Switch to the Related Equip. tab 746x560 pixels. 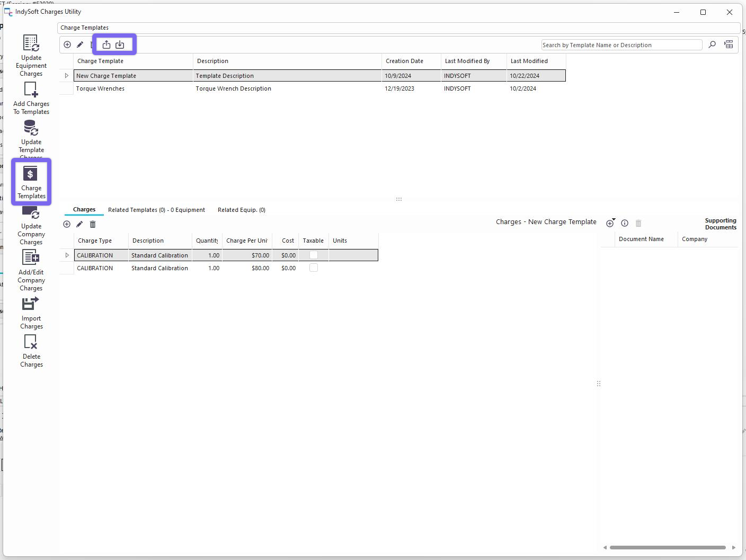[241, 210]
